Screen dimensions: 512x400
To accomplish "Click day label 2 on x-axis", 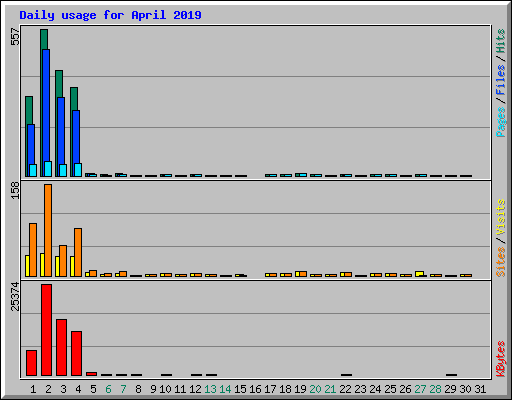I will click(48, 389).
